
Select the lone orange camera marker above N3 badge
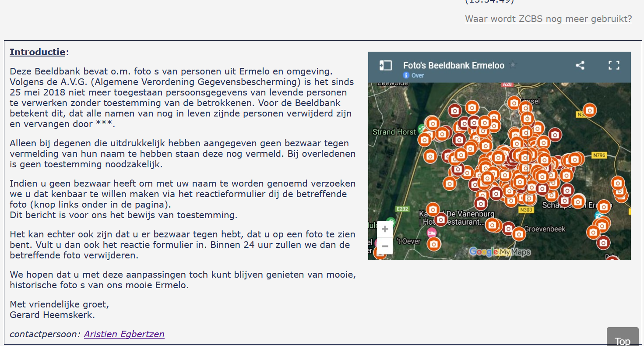[589, 110]
